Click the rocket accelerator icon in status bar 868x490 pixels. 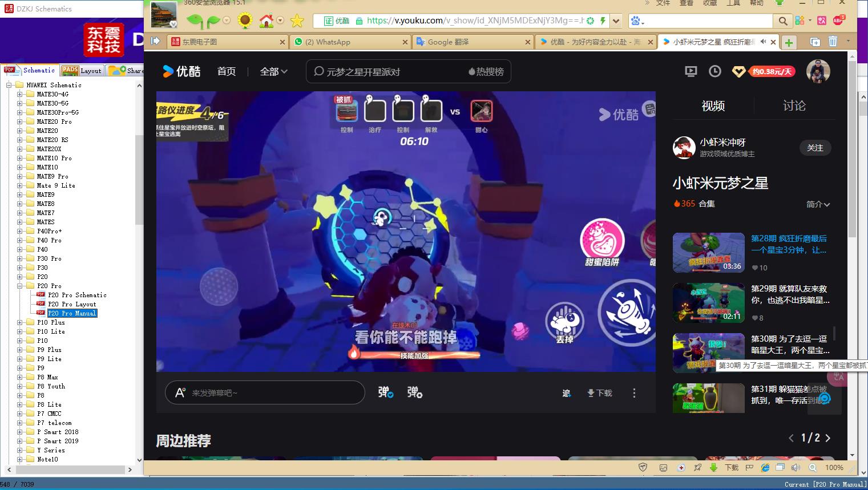[x=697, y=467]
